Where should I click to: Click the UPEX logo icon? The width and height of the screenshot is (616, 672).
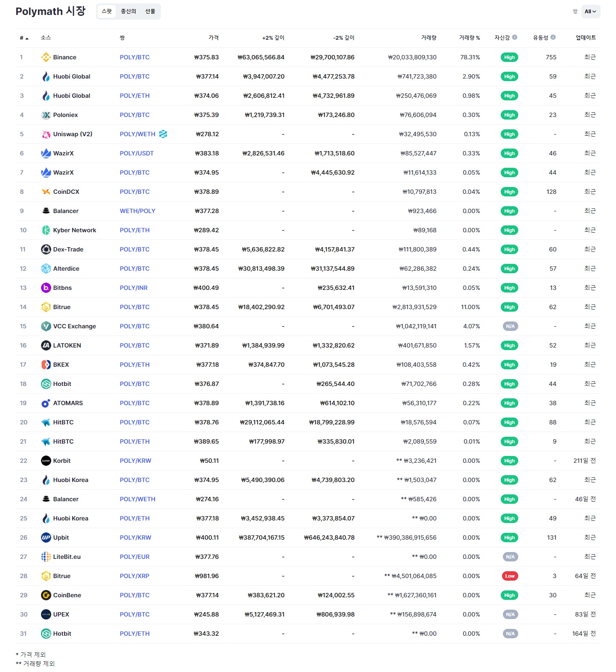point(46,614)
